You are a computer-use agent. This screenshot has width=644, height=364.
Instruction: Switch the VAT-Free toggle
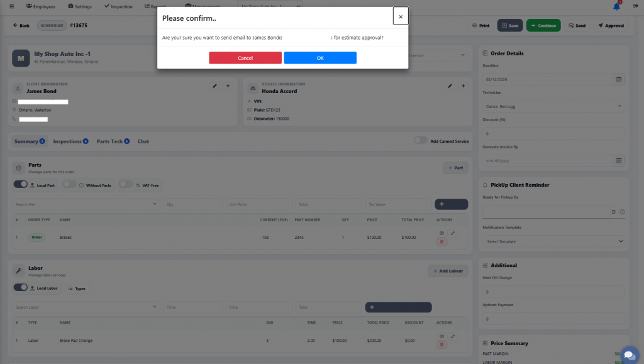point(126,185)
